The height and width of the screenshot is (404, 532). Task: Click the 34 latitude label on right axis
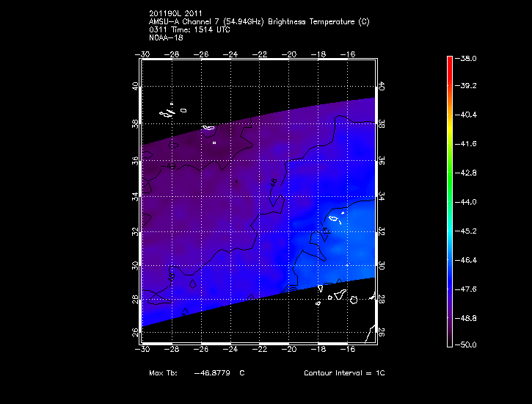[x=380, y=196]
